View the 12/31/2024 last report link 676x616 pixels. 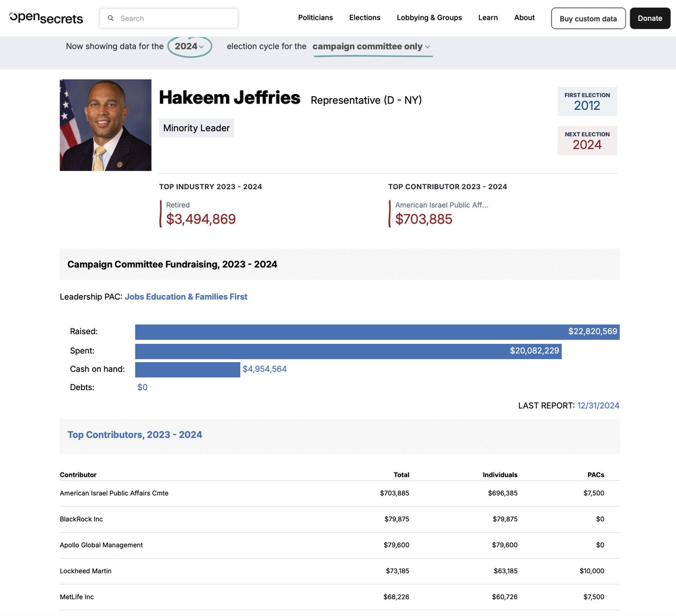598,405
